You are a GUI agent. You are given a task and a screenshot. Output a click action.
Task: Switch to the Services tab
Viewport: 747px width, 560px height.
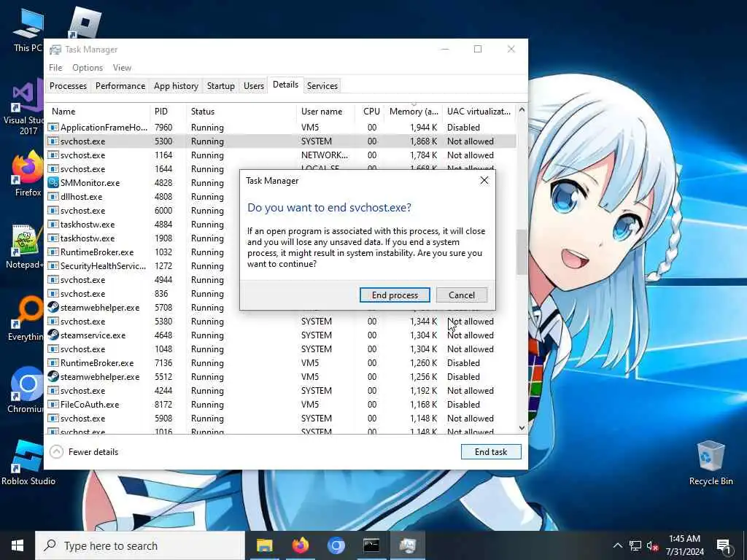pos(322,86)
